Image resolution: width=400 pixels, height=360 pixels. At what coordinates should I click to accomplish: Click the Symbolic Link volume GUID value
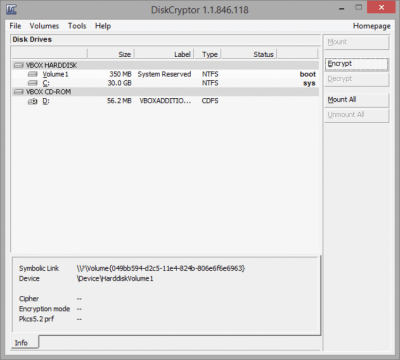[161, 268]
